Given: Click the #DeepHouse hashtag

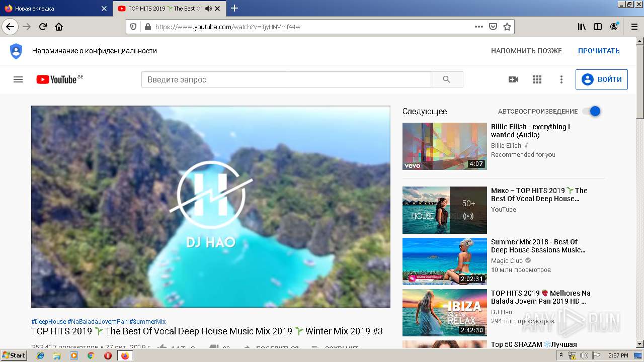Looking at the screenshot, I should pos(48,322).
